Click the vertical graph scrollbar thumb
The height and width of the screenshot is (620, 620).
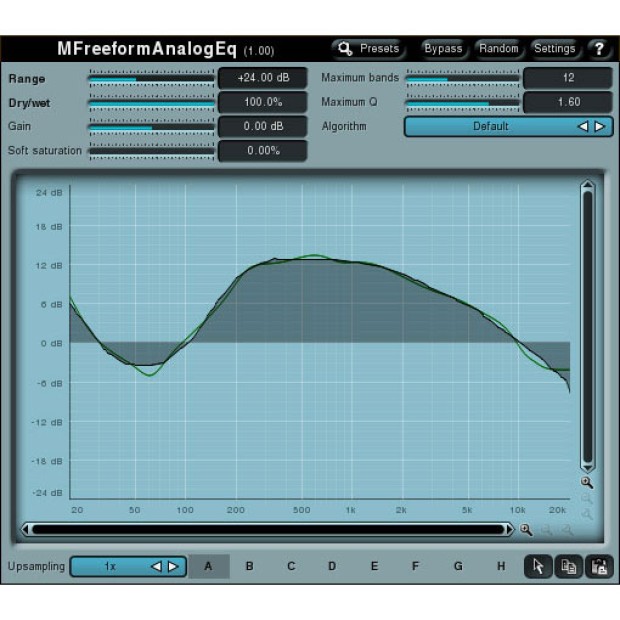[x=588, y=327]
